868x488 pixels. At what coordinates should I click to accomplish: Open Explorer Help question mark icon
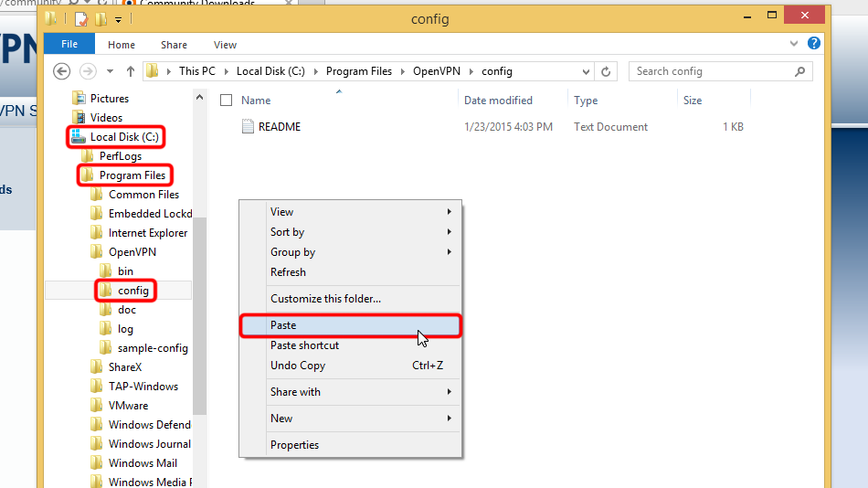click(x=814, y=44)
